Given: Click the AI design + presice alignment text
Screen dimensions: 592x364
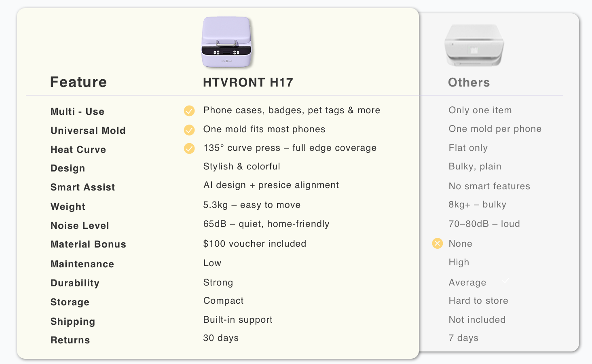Looking at the screenshot, I should tap(271, 185).
